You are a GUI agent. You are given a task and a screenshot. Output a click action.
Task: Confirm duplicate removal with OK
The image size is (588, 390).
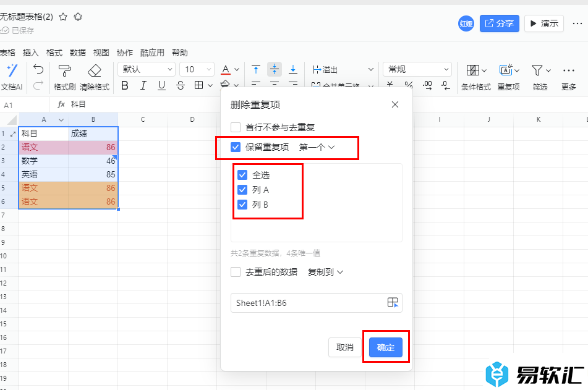click(x=385, y=347)
